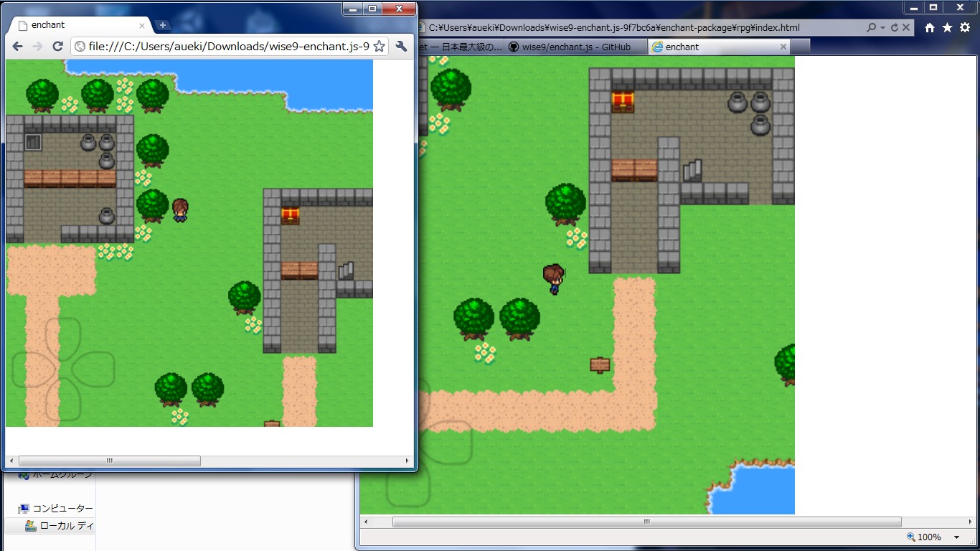The height and width of the screenshot is (551, 980).
Task: Select ローカル ディ drive in Explorer sidebar
Action: coord(60,526)
